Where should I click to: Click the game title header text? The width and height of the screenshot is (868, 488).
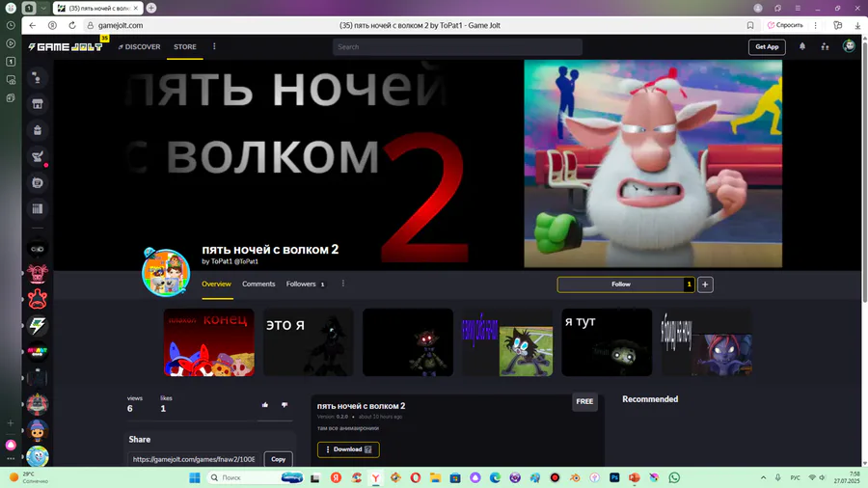(270, 250)
